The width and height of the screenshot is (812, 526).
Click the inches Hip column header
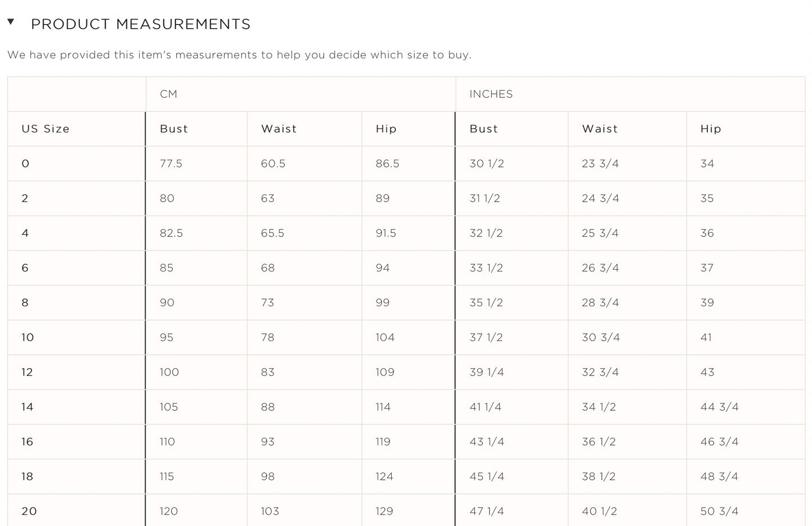point(710,129)
